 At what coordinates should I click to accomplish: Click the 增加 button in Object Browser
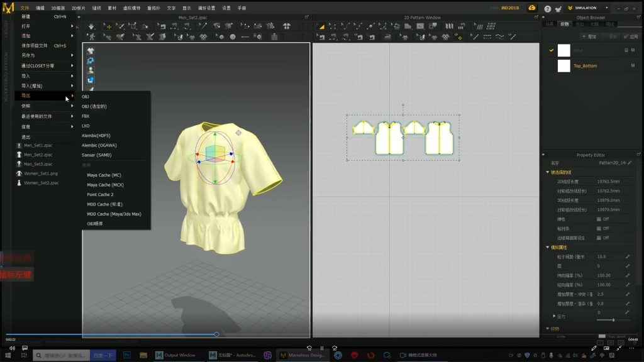pos(589,36)
